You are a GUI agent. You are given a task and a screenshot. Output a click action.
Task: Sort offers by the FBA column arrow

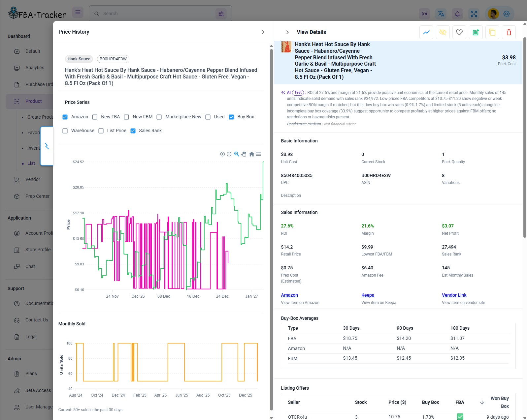coord(482,403)
